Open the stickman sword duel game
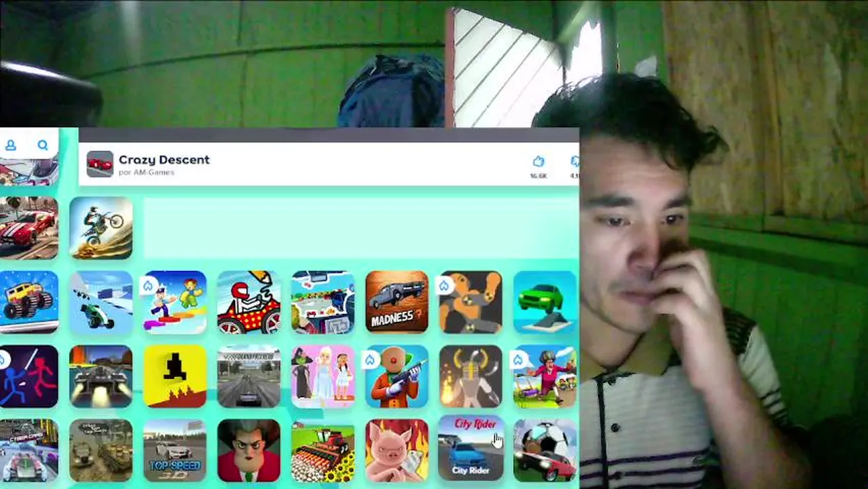This screenshot has height=489, width=868. 29,376
